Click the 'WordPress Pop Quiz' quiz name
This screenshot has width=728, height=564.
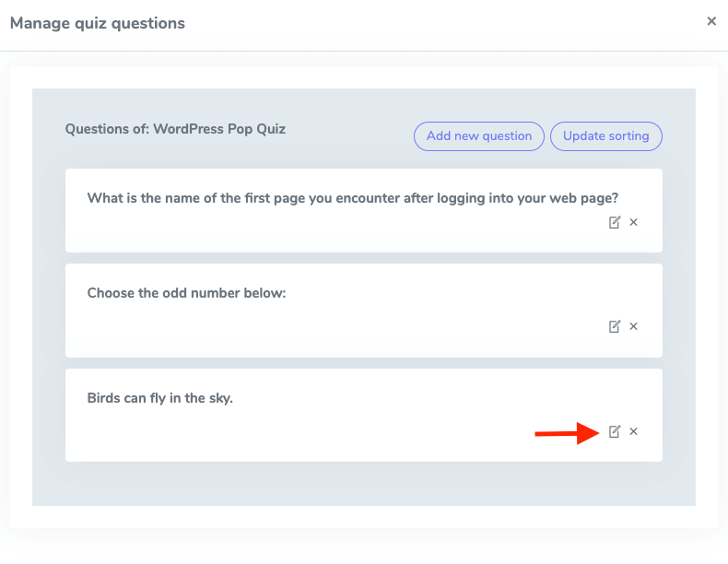(x=219, y=129)
